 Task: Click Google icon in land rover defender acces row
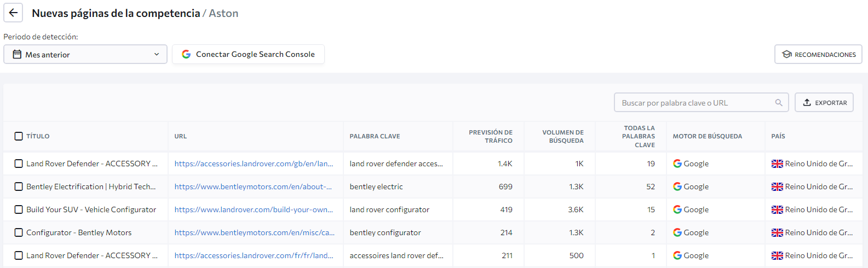tap(677, 164)
